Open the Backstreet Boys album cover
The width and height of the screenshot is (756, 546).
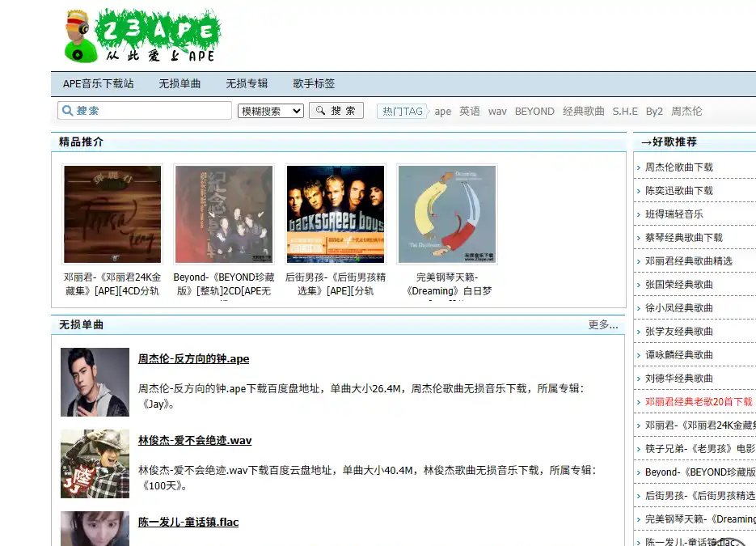[336, 214]
